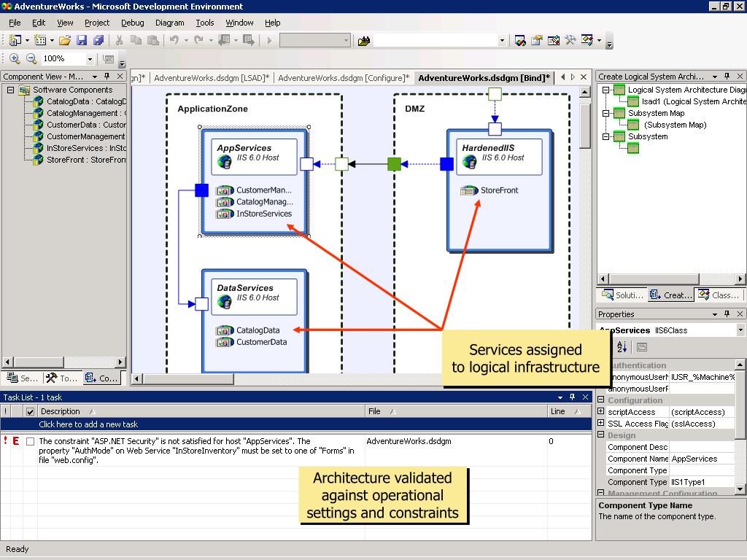Click the Toolbox hammer-wrench toolbar icon
The width and height of the screenshot is (747, 560).
[x=570, y=41]
